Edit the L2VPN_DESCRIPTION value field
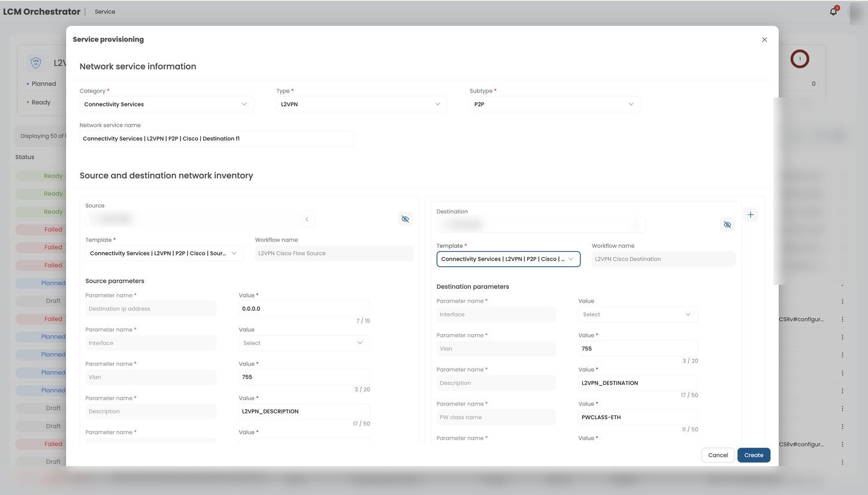This screenshot has width=868, height=495. pyautogui.click(x=304, y=411)
